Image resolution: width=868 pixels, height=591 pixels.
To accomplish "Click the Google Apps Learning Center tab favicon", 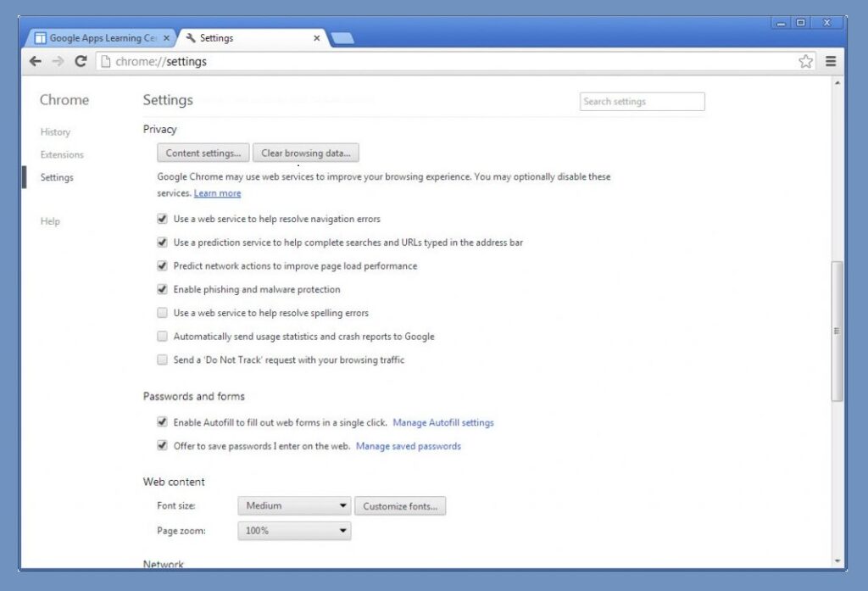I will (40, 37).
